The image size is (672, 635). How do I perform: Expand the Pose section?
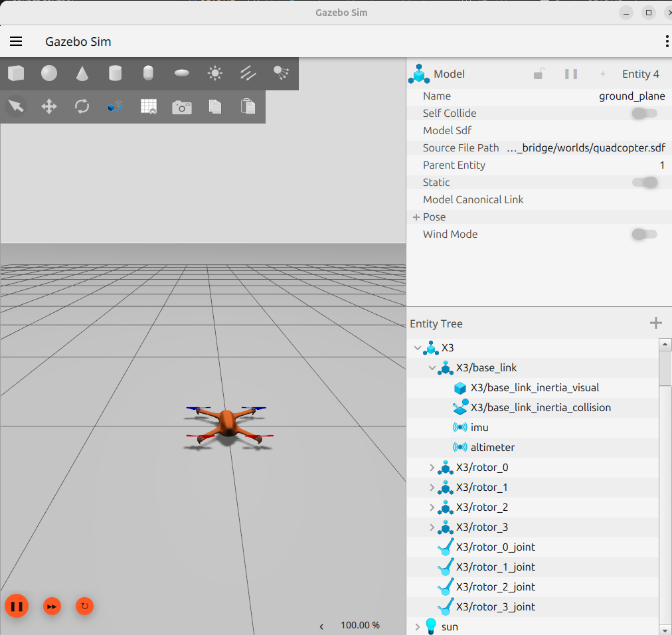(x=416, y=217)
